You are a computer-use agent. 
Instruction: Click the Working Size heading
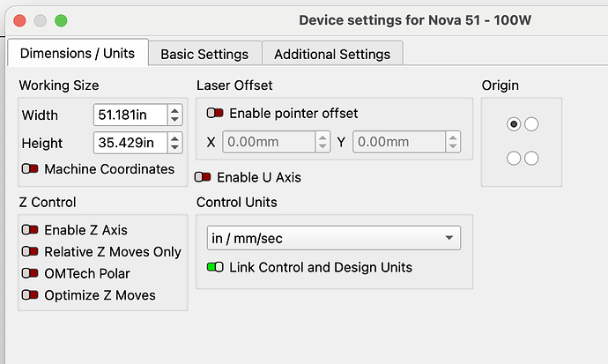pos(59,85)
